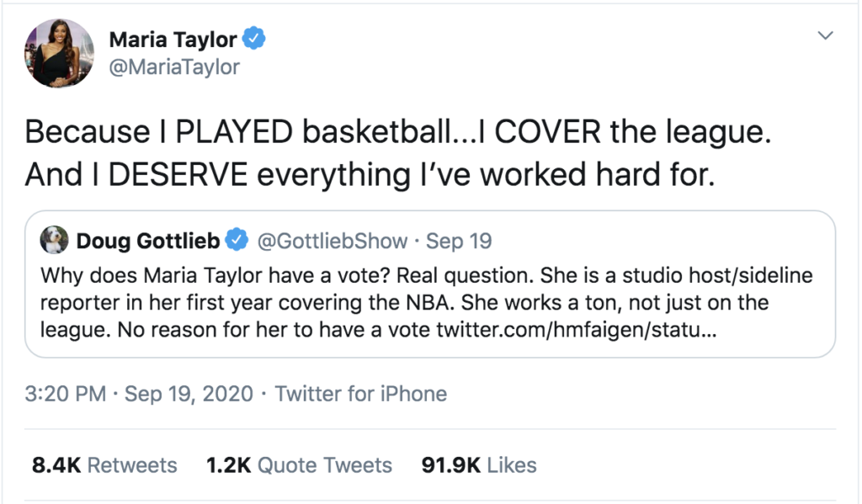View the 8.4K Retweets list
Image resolution: width=862 pixels, height=504 pixels.
click(x=104, y=465)
